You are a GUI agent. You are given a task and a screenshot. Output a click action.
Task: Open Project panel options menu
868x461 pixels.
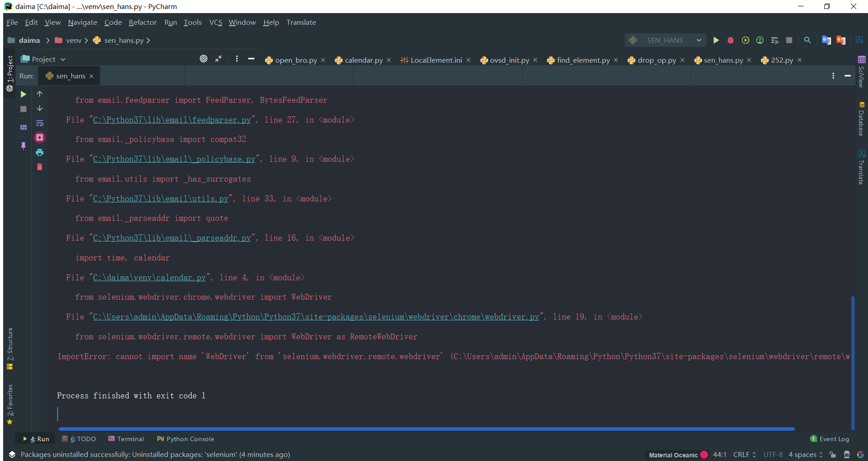click(x=237, y=59)
